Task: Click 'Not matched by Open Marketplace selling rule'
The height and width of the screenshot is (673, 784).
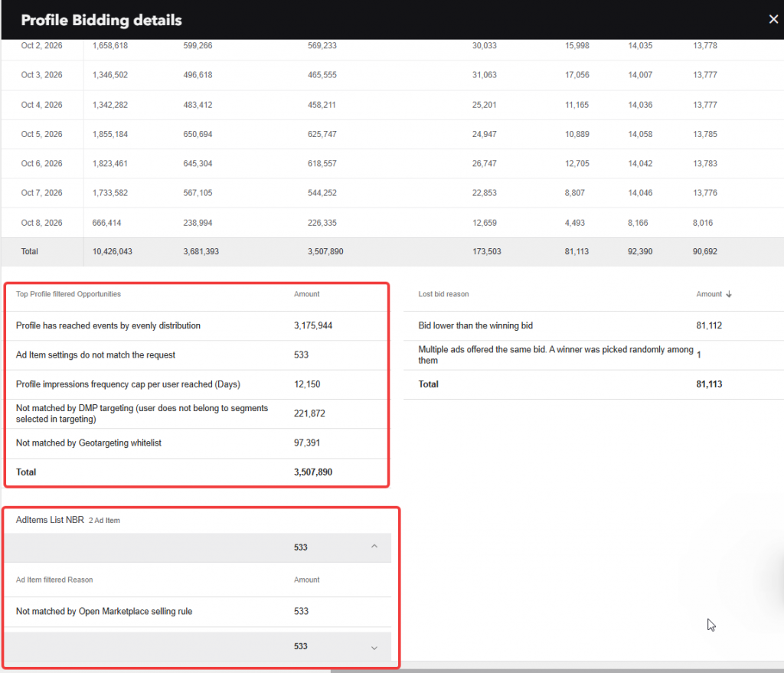Action: [104, 612]
